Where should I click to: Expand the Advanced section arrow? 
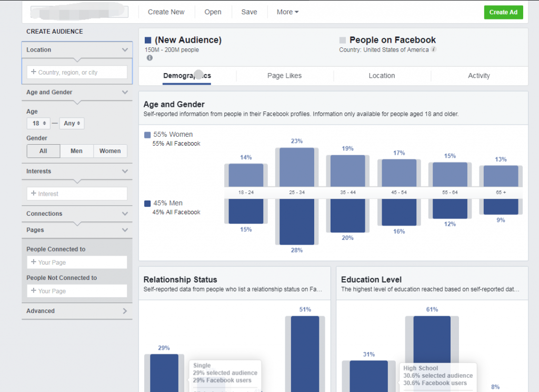point(125,311)
